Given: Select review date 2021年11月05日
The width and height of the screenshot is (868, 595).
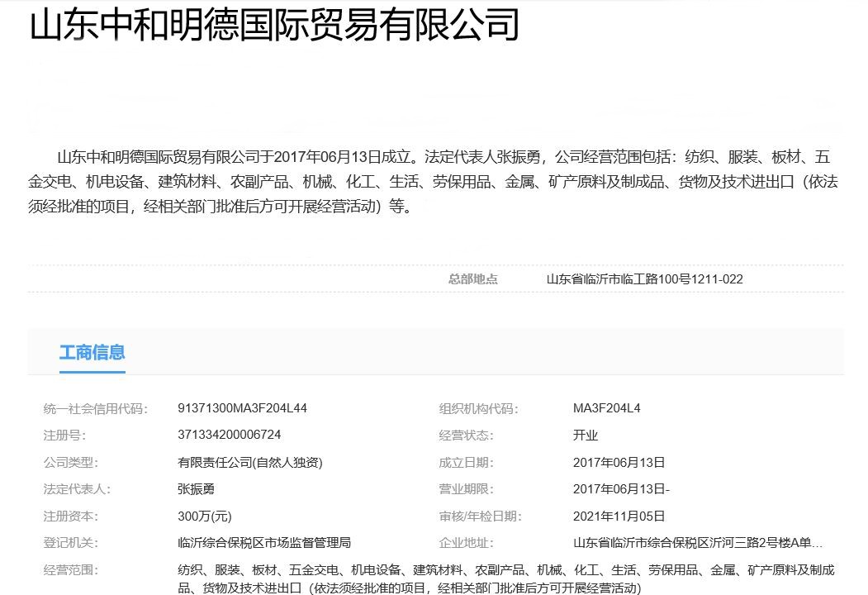Looking at the screenshot, I should tap(619, 516).
